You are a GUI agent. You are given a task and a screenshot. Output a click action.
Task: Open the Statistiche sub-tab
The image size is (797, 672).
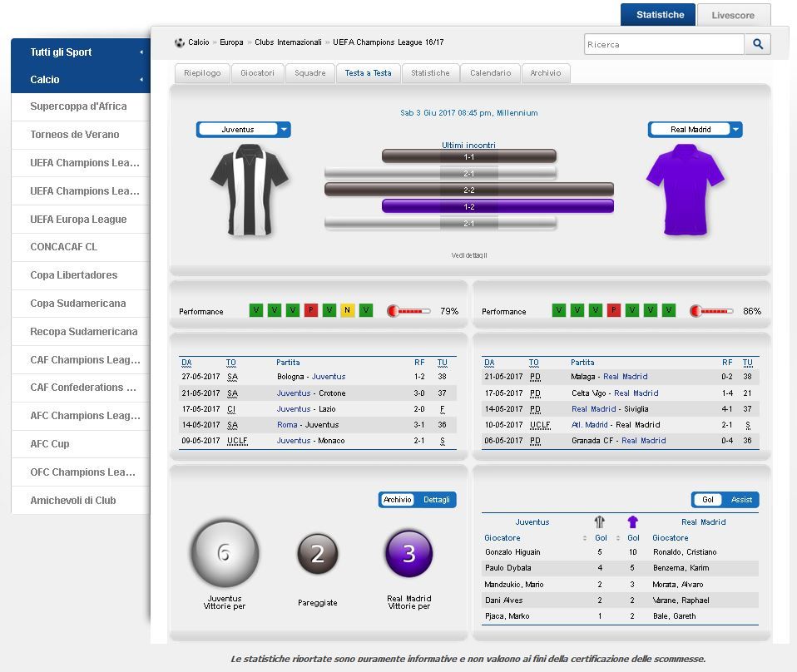click(x=430, y=72)
